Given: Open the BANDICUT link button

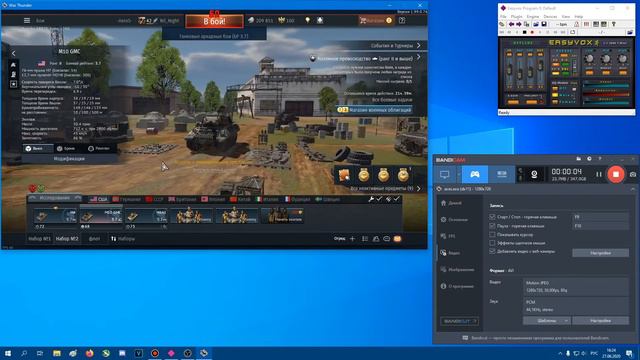Looking at the screenshot, I should tap(459, 321).
